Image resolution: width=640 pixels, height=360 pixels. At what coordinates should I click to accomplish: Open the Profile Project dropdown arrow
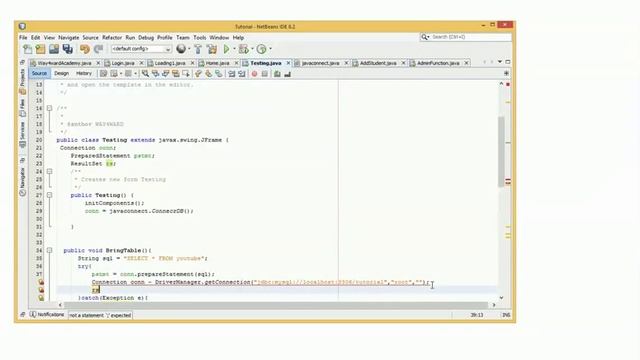pos(270,49)
